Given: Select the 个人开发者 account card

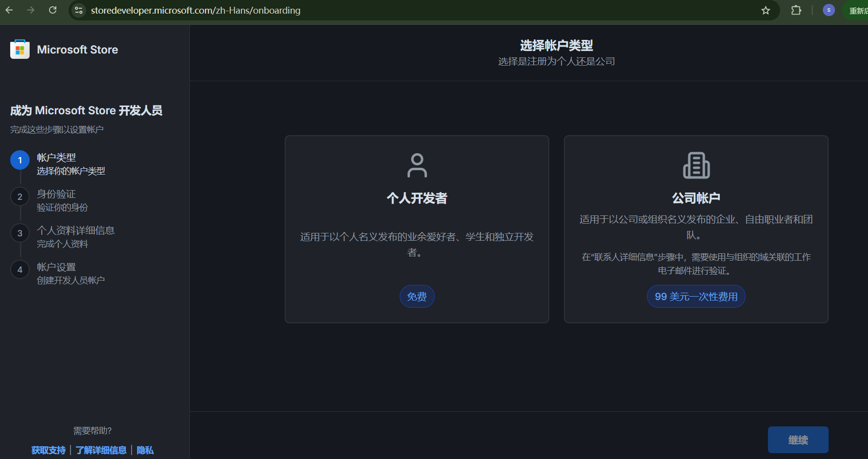Looking at the screenshot, I should pyautogui.click(x=417, y=229).
